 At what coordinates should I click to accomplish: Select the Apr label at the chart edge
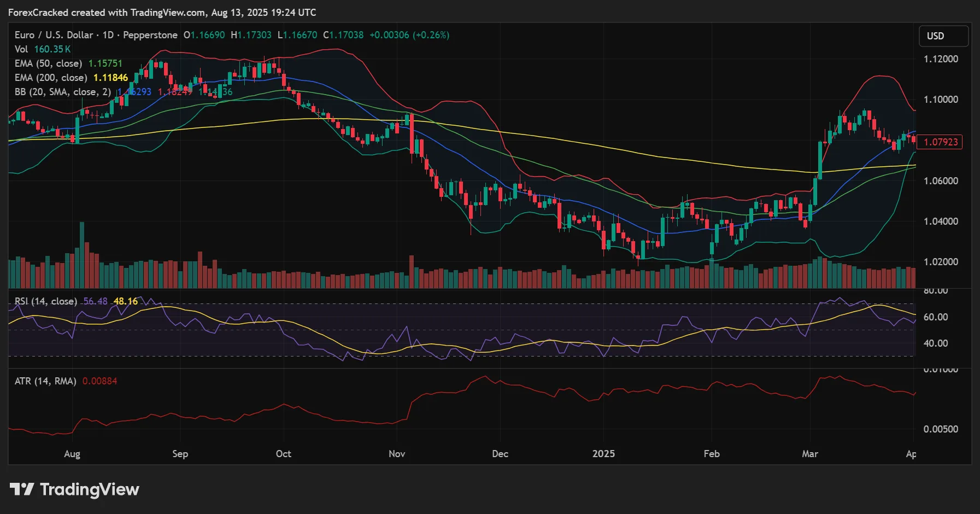point(912,454)
